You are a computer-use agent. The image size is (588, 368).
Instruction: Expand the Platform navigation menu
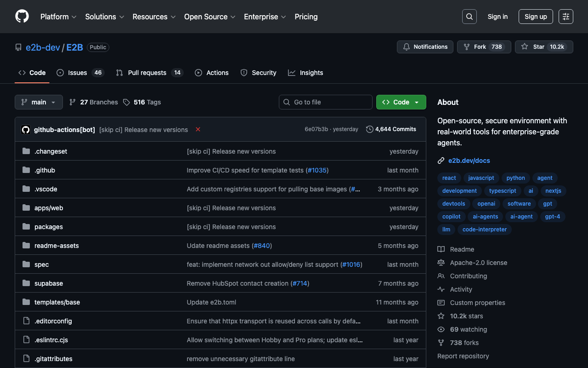tap(58, 17)
